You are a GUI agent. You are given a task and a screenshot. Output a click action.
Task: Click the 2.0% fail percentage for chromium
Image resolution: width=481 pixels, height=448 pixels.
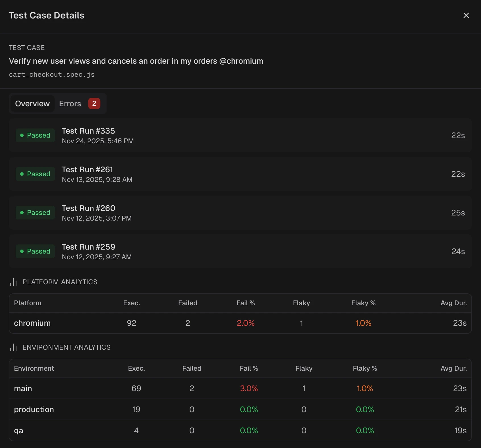click(x=245, y=323)
